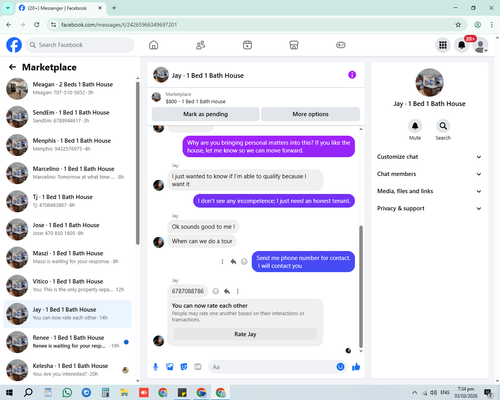Image resolution: width=500 pixels, height=400 pixels.
Task: Click the chat list scrollbar
Action: coord(138,163)
